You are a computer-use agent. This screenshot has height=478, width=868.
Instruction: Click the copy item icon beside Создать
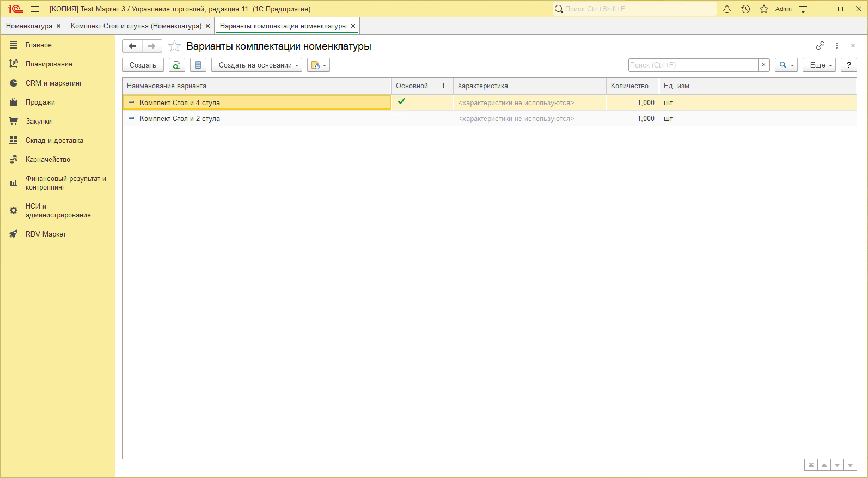click(x=176, y=65)
